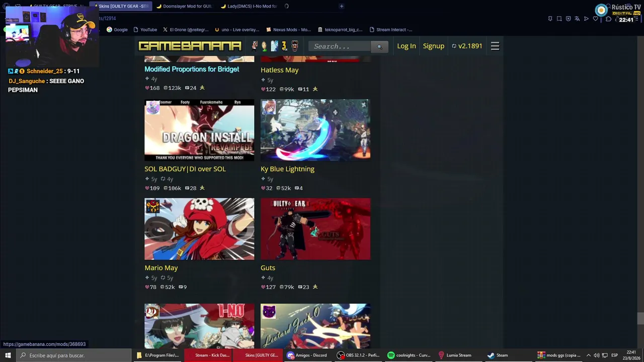Open the Skins [GUILTY GE... taskbar window
Image resolution: width=644 pixels, height=362 pixels.
[258, 355]
